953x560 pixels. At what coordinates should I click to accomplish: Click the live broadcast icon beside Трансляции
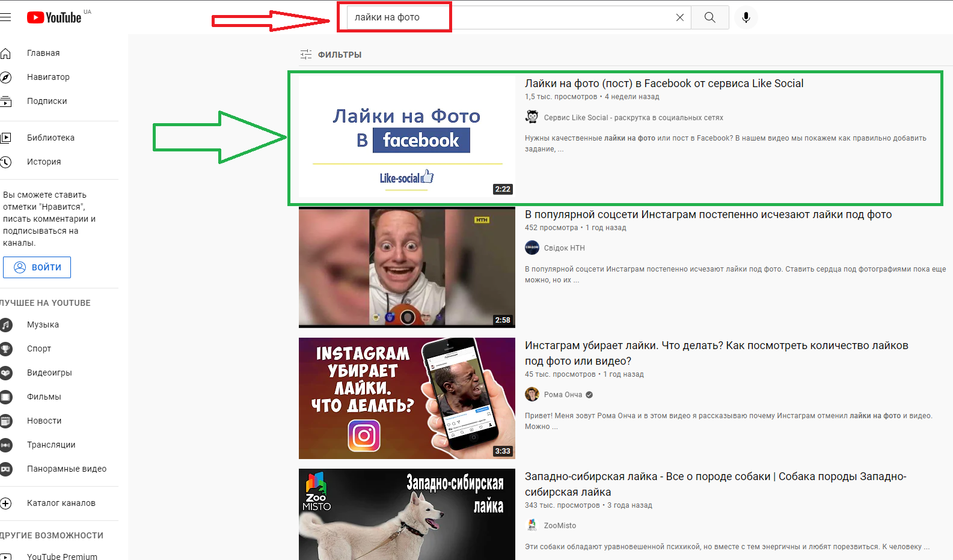coord(5,445)
